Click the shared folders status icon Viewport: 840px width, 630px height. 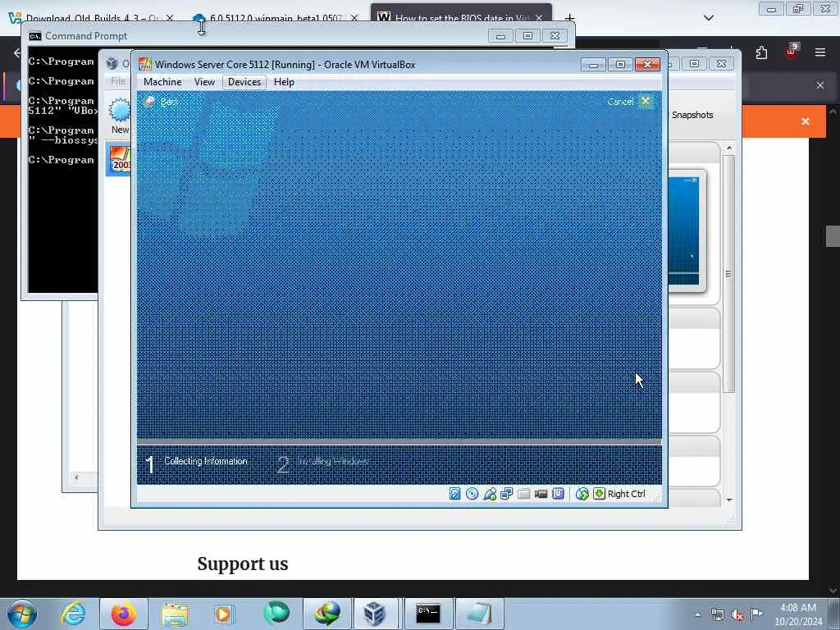coord(523,493)
